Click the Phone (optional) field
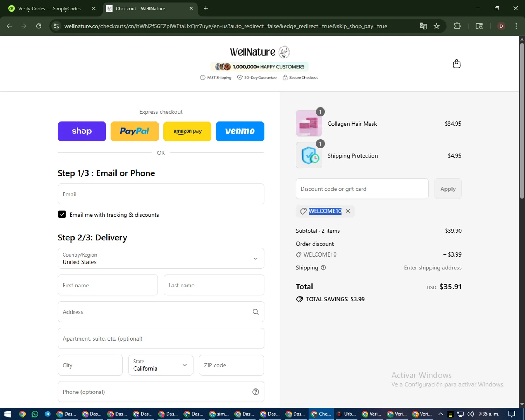 (161, 392)
